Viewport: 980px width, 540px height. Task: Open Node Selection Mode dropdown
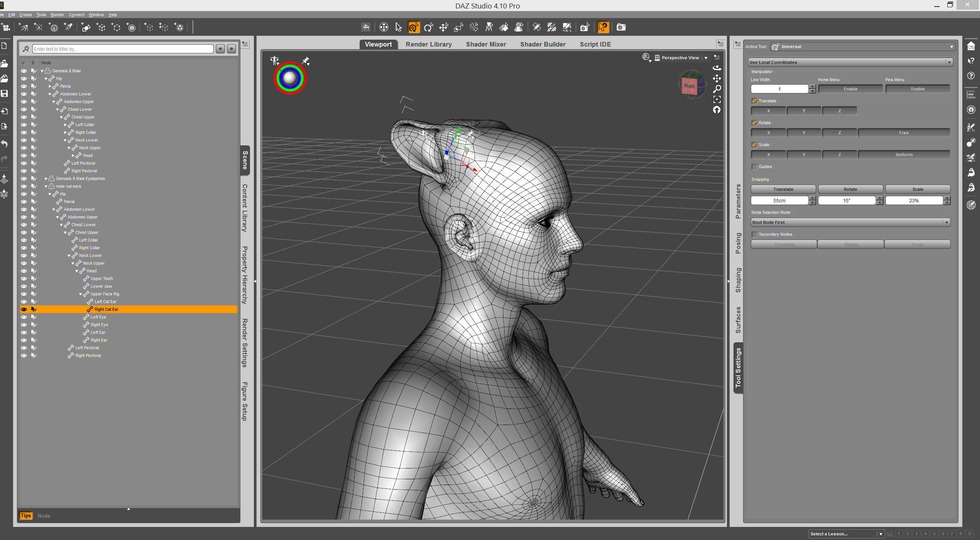(x=850, y=222)
